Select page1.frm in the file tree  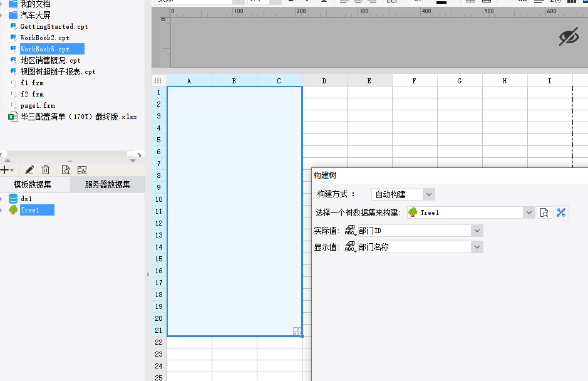[38, 105]
